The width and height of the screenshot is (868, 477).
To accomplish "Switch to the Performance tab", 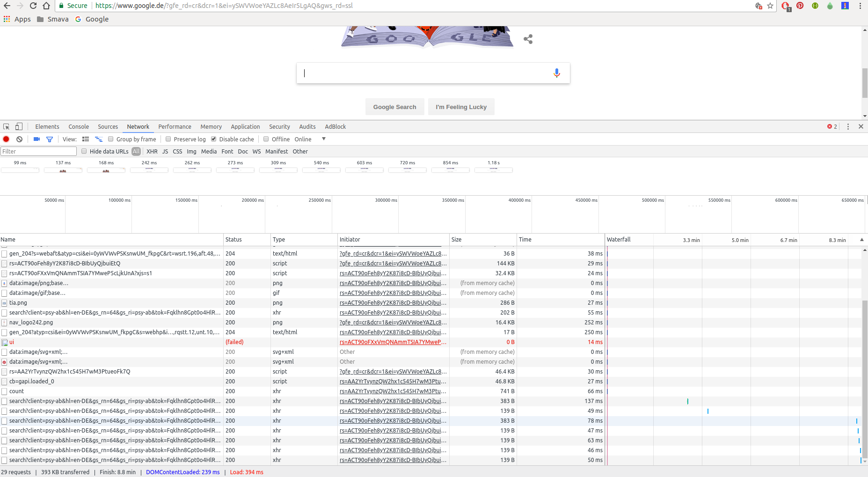I will [175, 126].
